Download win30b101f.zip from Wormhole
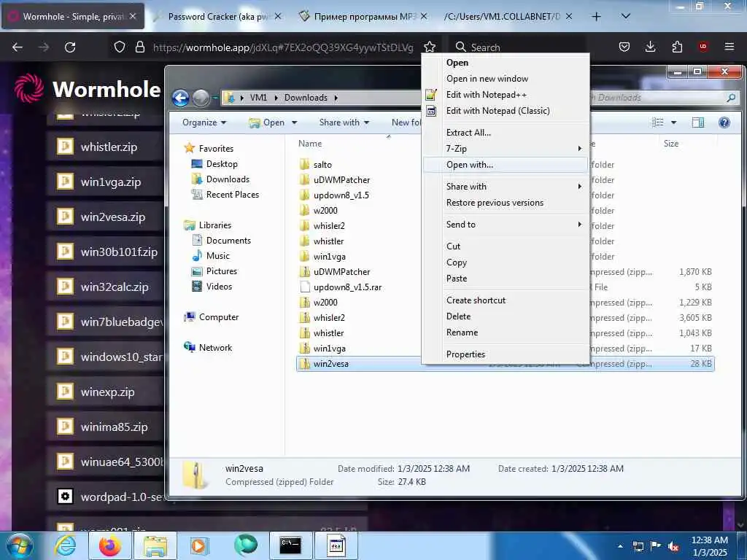Screen dimensions: 747x560 pyautogui.click(x=119, y=252)
